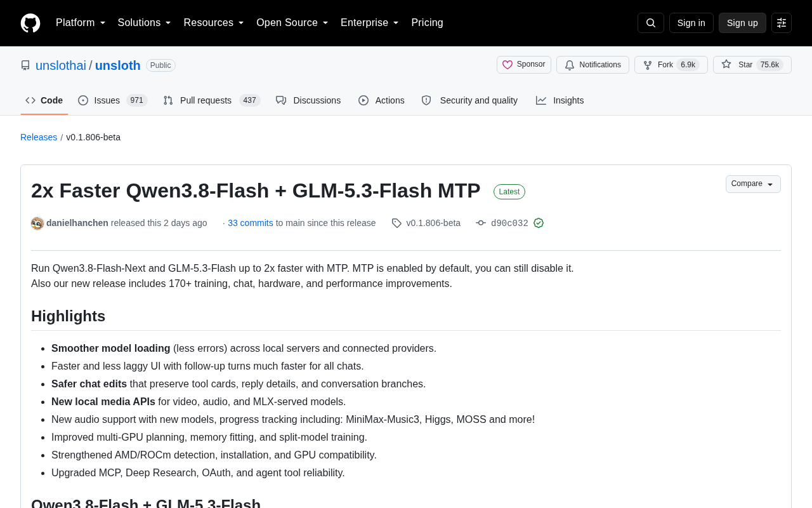The width and height of the screenshot is (812, 508).
Task: Open the unslothai owner link
Action: pyautogui.click(x=61, y=65)
